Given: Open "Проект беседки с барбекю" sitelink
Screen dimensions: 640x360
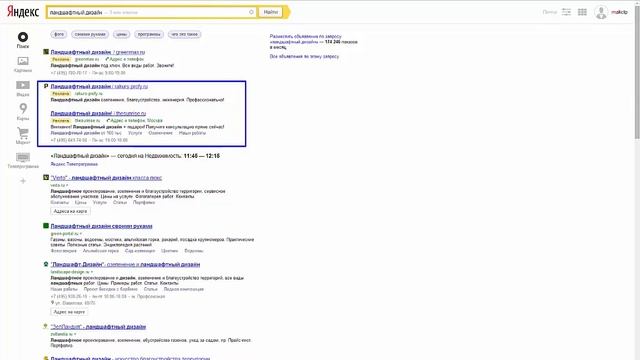Looking at the screenshot, I should coord(111,289).
